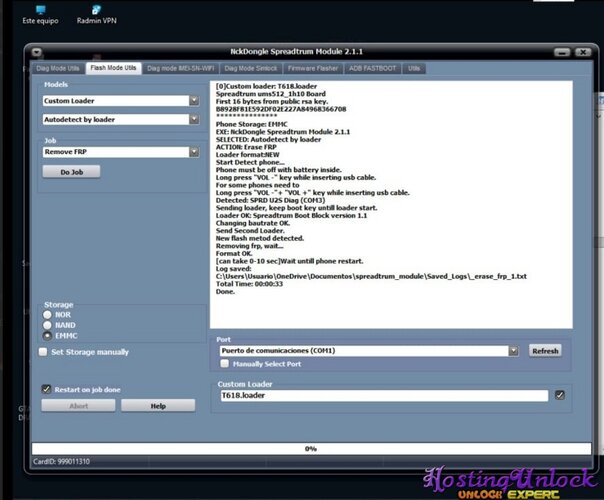Switch to the Diag Mode Simlock tab
Image resolution: width=604 pixels, height=500 pixels.
[251, 69]
